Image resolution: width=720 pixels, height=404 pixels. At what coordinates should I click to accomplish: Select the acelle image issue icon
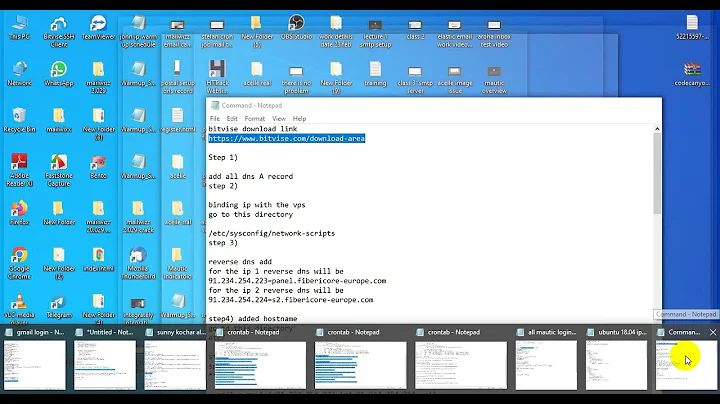[x=455, y=78]
